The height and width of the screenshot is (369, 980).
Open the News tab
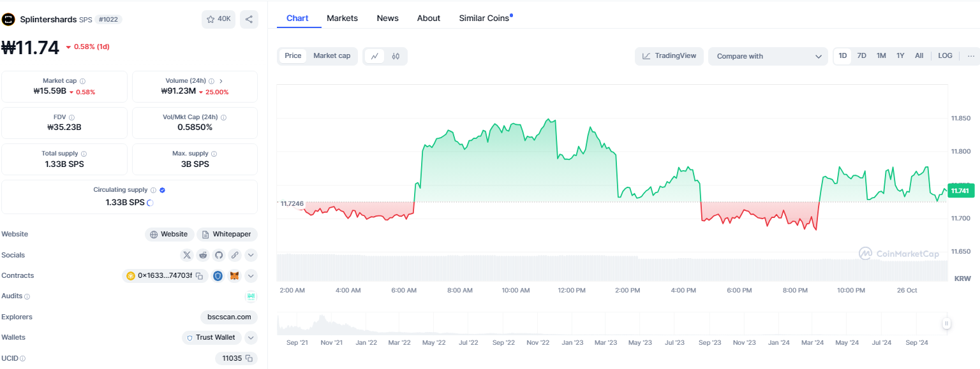click(387, 18)
